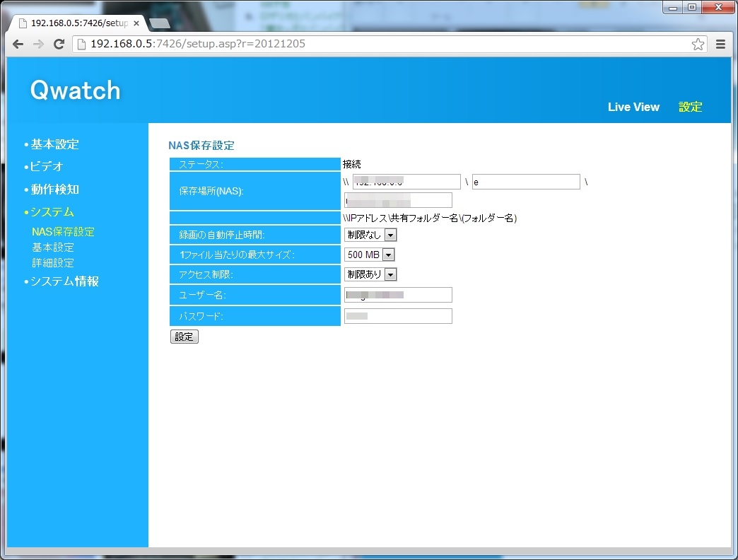This screenshot has width=738, height=560.
Task: Reload the page with refresh icon
Action: [x=59, y=45]
